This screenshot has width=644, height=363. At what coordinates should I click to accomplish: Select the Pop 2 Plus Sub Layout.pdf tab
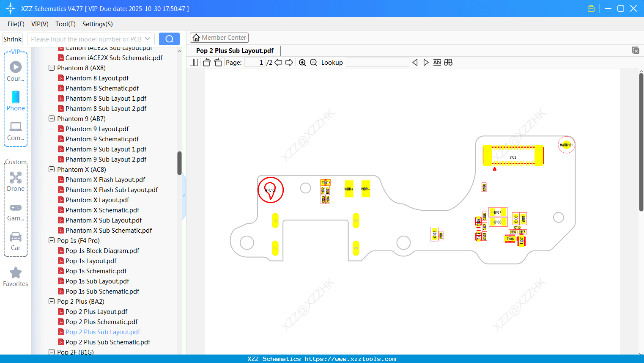click(235, 50)
